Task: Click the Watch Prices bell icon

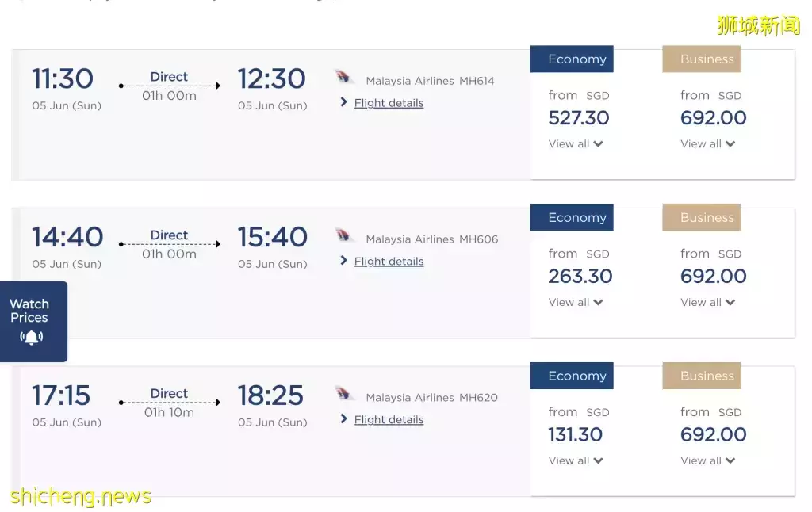Action: coord(30,338)
